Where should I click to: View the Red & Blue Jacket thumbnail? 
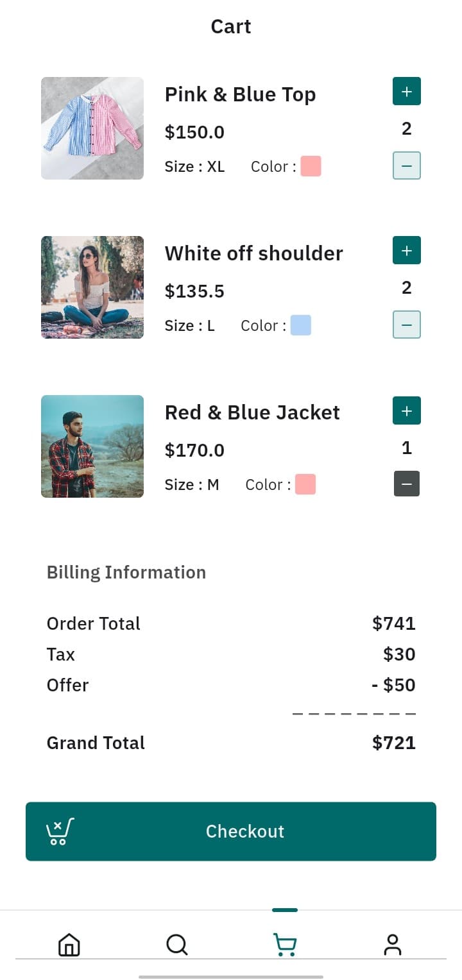92,446
